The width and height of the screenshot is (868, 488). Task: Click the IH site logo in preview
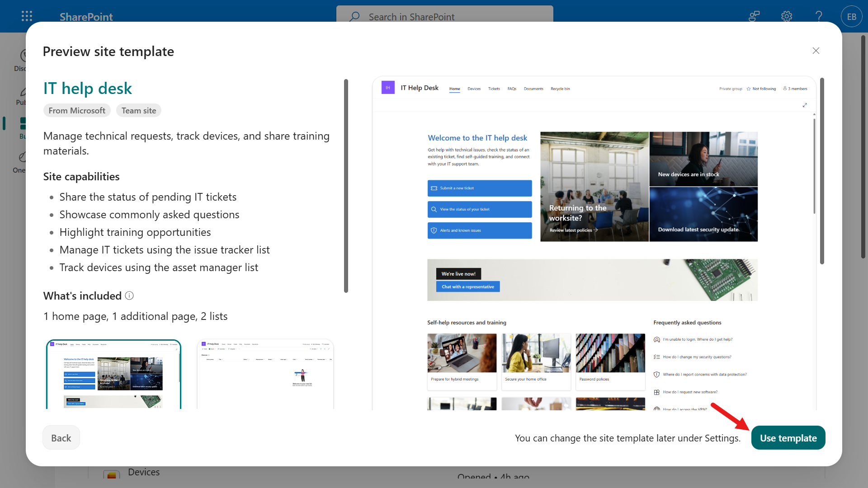[x=388, y=88]
